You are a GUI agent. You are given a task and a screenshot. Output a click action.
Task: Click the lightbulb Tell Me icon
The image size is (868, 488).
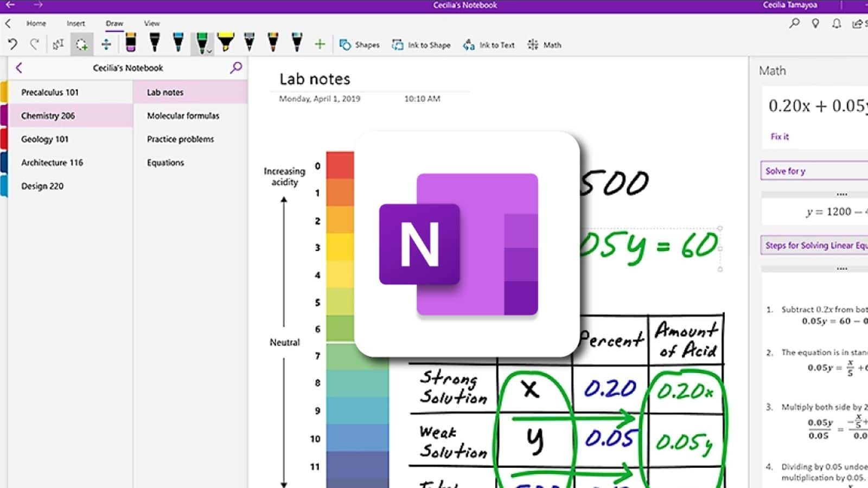click(815, 23)
